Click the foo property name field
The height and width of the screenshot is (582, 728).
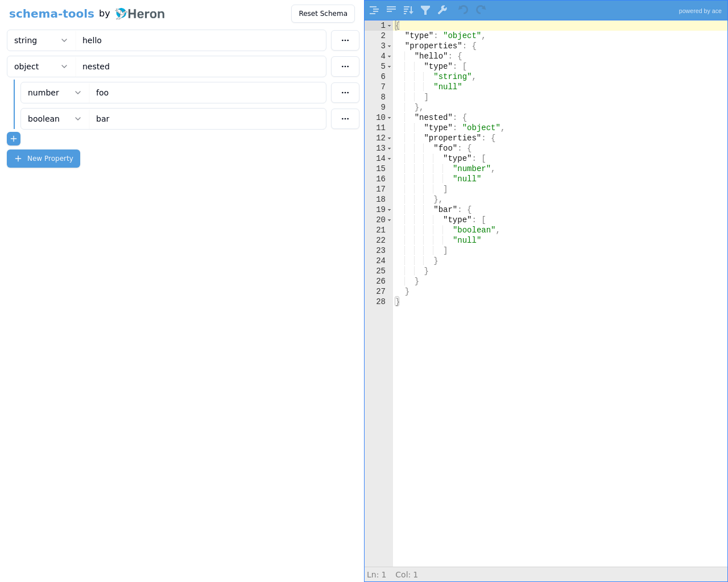[x=208, y=93]
